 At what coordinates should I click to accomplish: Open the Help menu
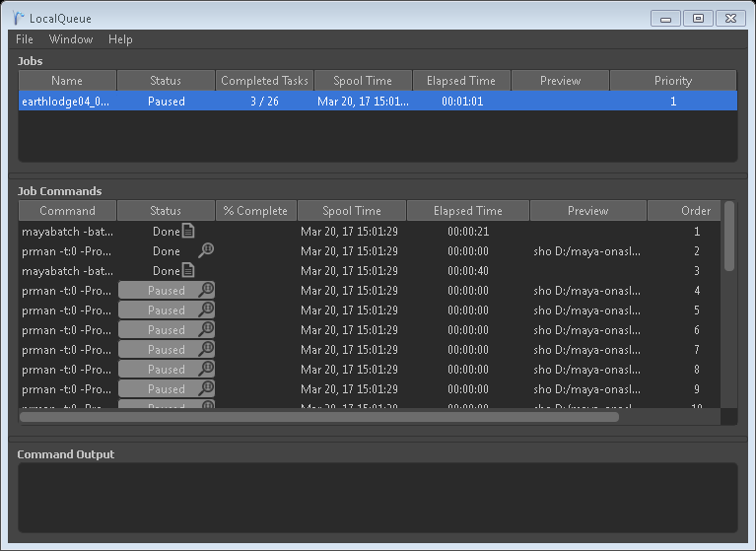coord(120,39)
